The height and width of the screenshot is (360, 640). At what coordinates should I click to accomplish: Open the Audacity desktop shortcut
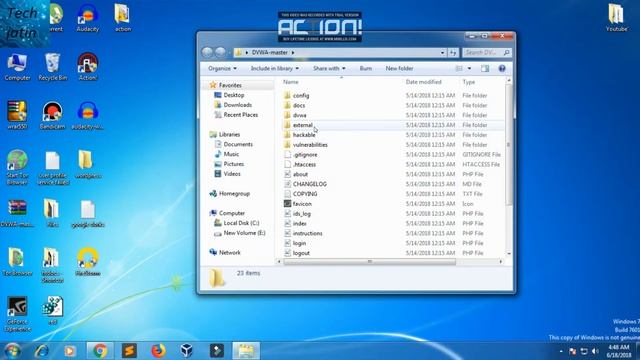click(88, 18)
